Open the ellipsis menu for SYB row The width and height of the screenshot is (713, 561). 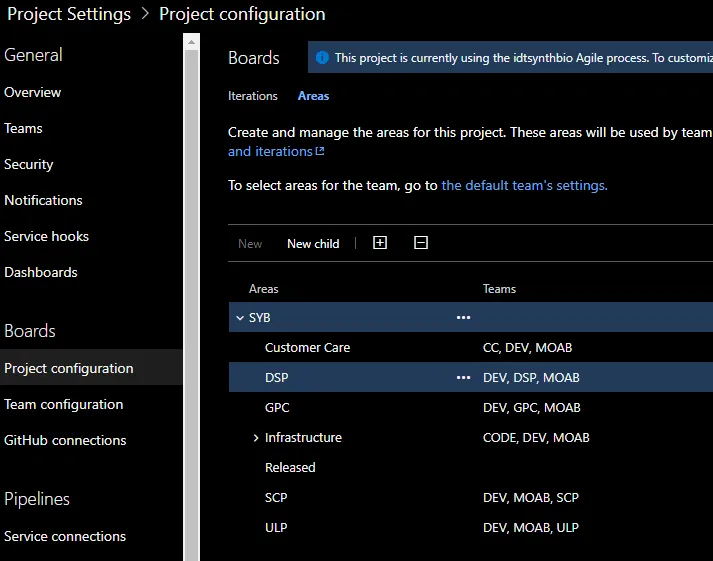463,318
